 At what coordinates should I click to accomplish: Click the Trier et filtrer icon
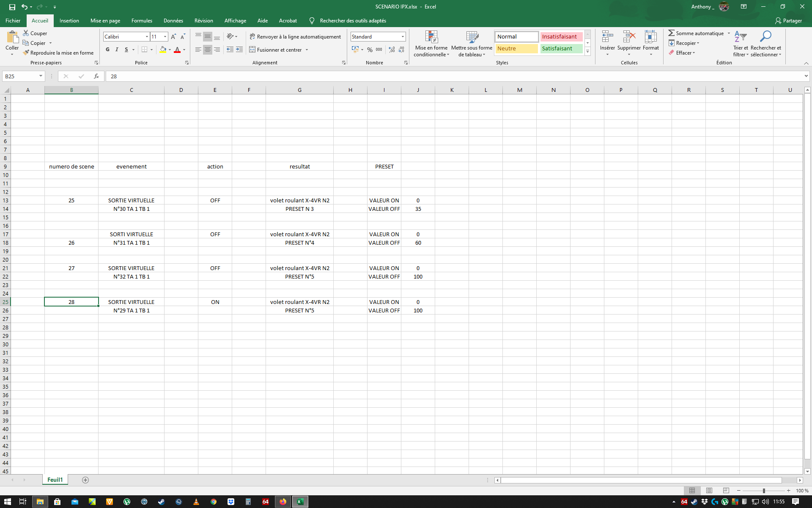point(740,37)
